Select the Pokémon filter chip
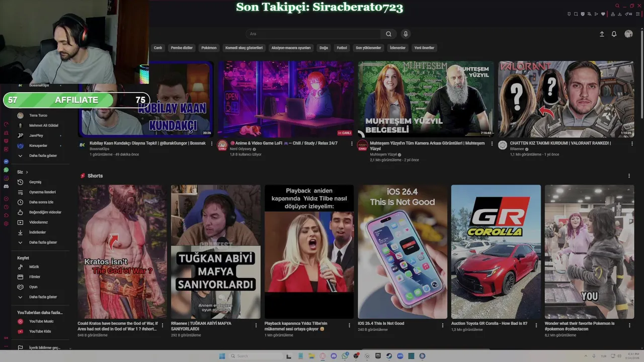Image resolution: width=644 pixels, height=362 pixels. 209,48
